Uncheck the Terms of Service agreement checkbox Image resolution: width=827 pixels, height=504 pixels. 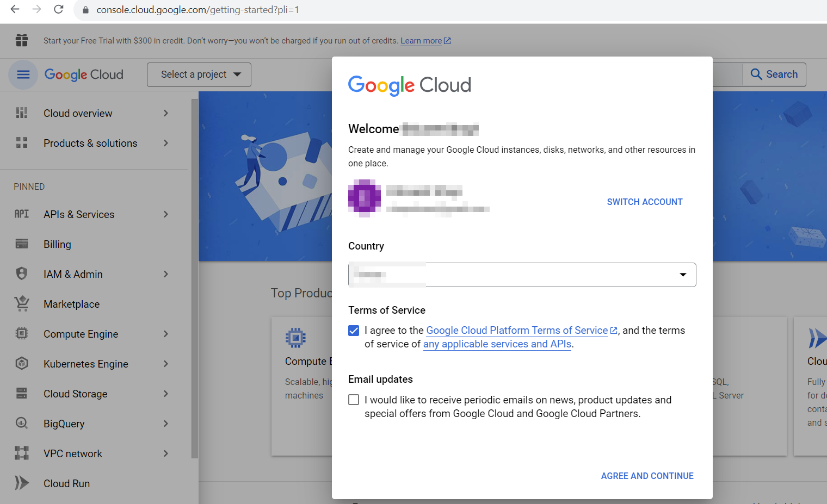tap(354, 331)
